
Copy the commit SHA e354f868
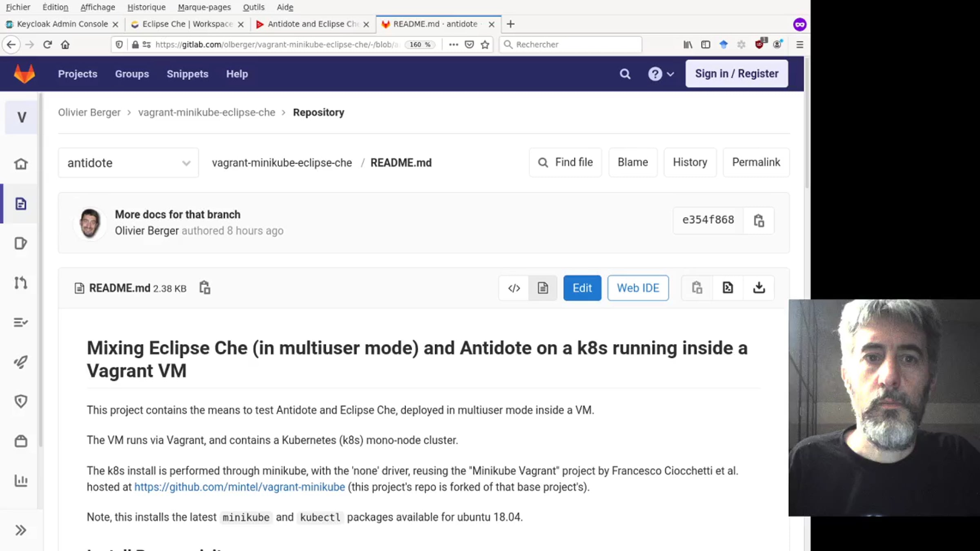(759, 221)
